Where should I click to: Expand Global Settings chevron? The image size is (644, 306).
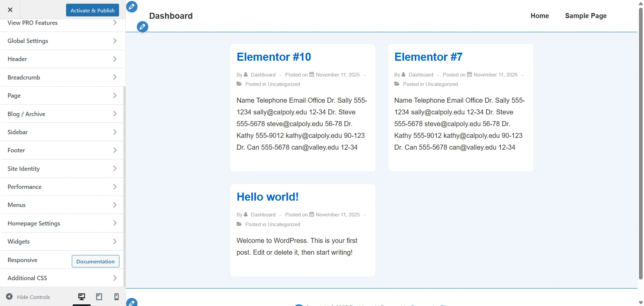point(115,41)
